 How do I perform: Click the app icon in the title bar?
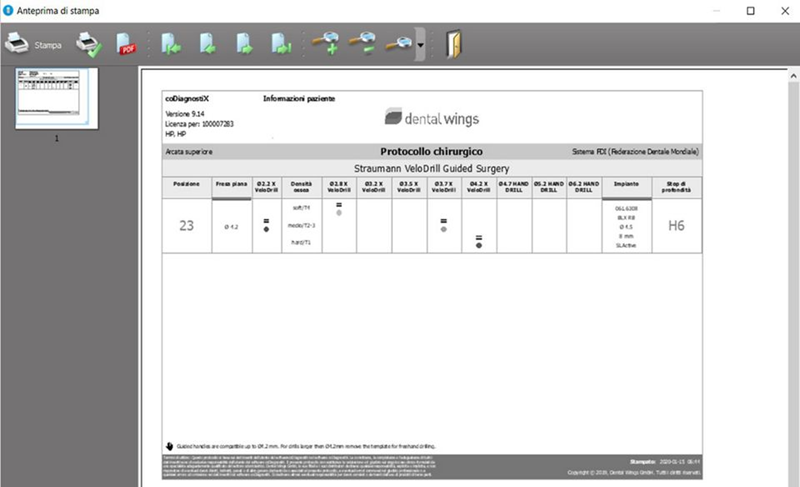pos(9,11)
